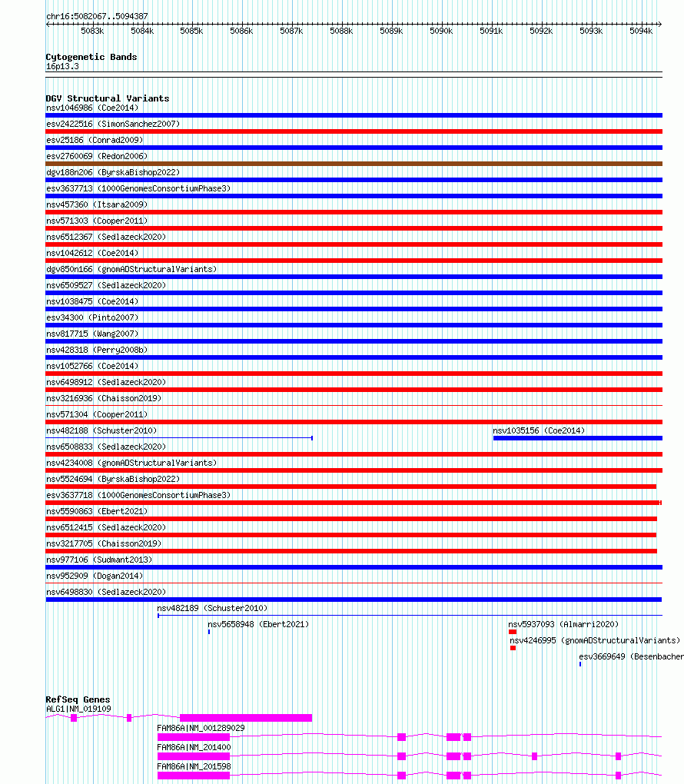Image resolution: width=684 pixels, height=784 pixels.
Task: Click the Cytogenetic Bands track title
Action: coord(91,57)
